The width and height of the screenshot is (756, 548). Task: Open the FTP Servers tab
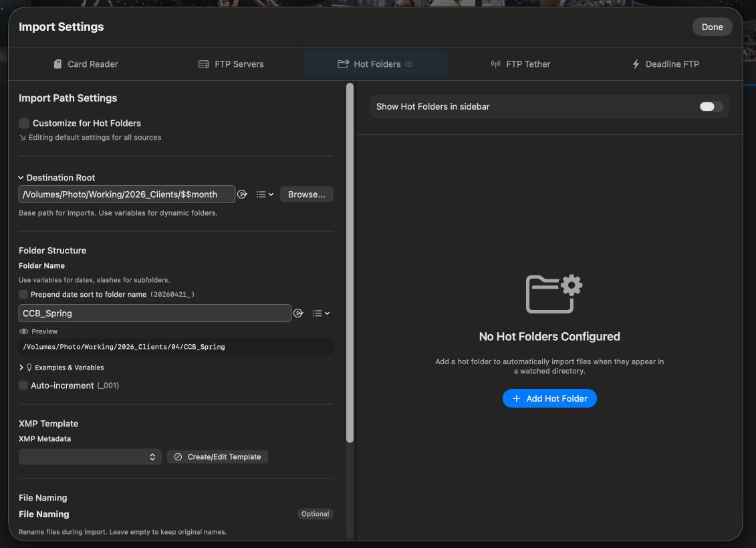point(231,64)
